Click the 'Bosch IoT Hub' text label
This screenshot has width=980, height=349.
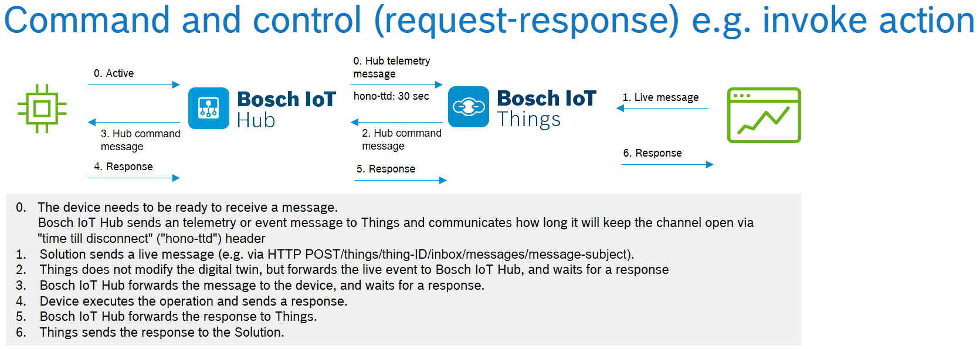point(286,109)
